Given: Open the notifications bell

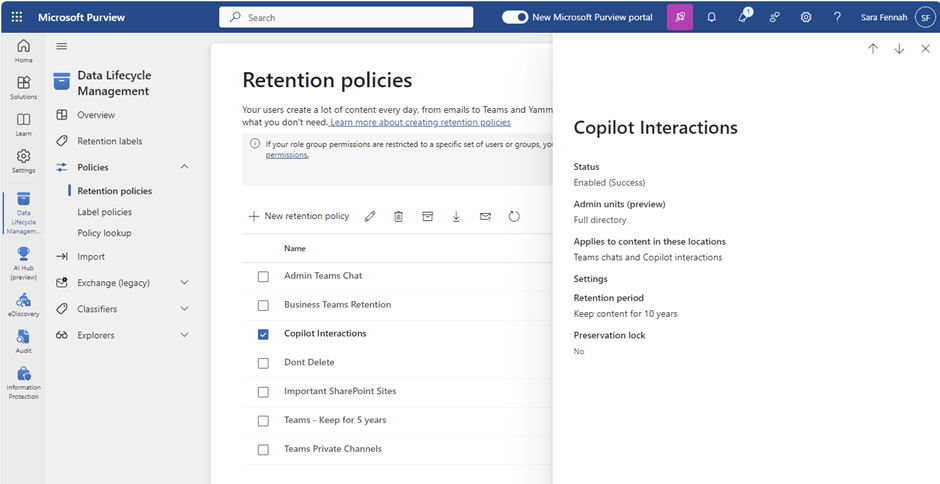Looking at the screenshot, I should [712, 17].
